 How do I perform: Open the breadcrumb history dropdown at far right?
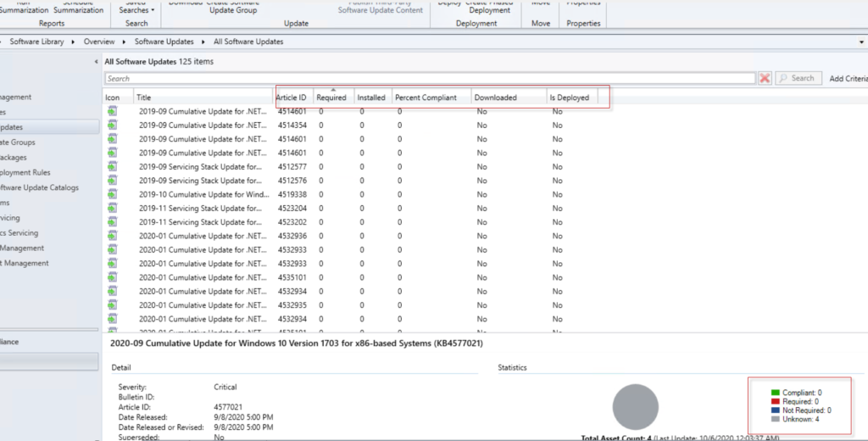[861, 42]
